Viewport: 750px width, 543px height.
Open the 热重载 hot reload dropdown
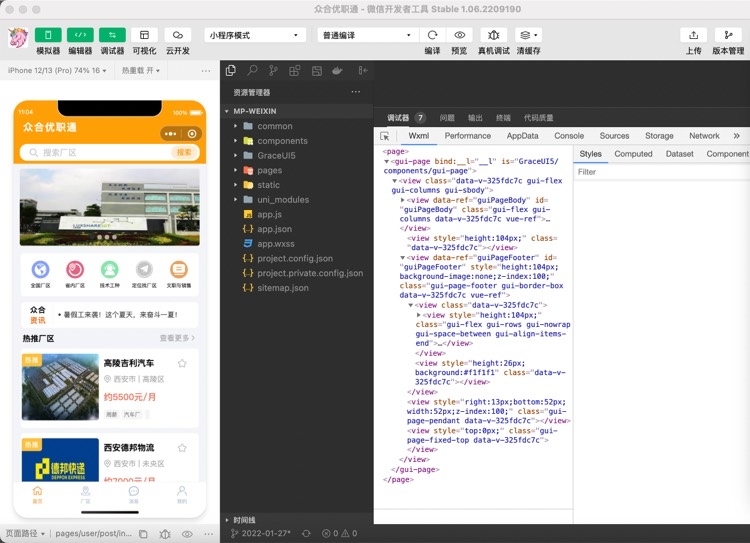(x=141, y=70)
